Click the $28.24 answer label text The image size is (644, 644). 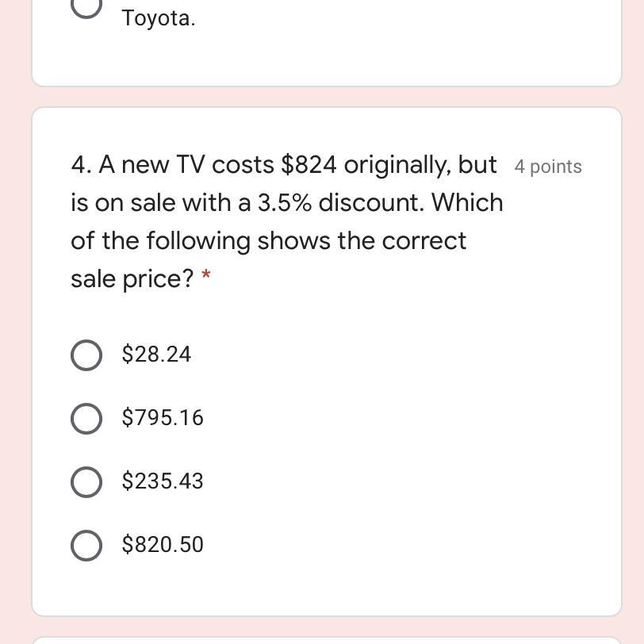pos(156,355)
